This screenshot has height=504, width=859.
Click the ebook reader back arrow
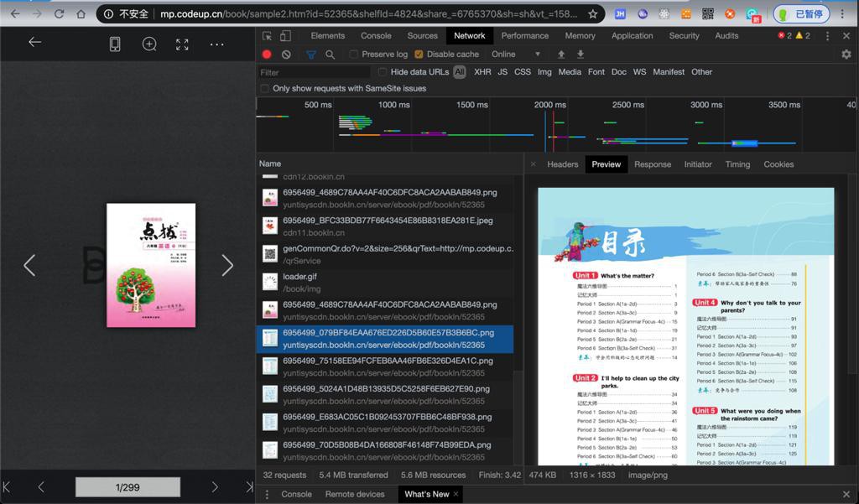coord(35,42)
